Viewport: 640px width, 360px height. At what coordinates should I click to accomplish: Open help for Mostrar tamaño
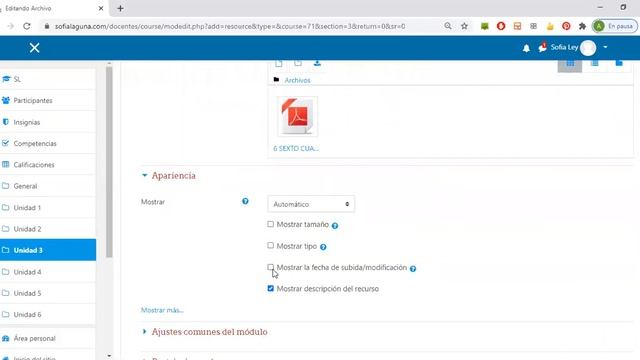point(335,226)
